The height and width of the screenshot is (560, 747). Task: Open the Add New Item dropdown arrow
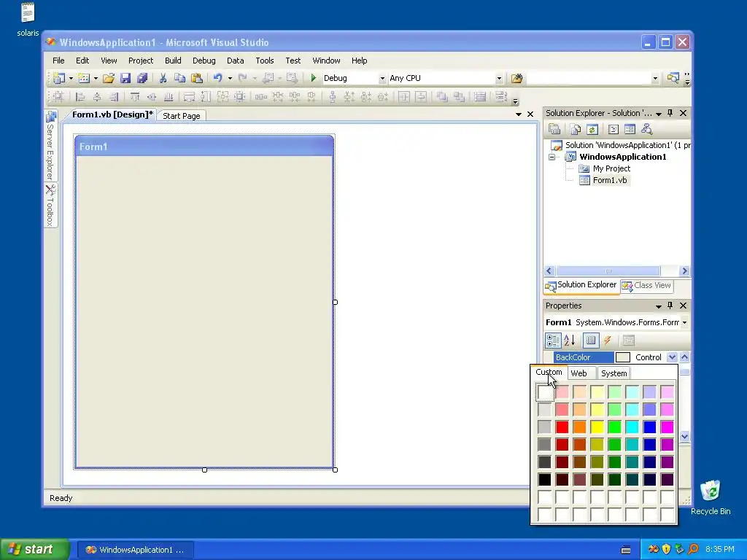click(x=96, y=78)
